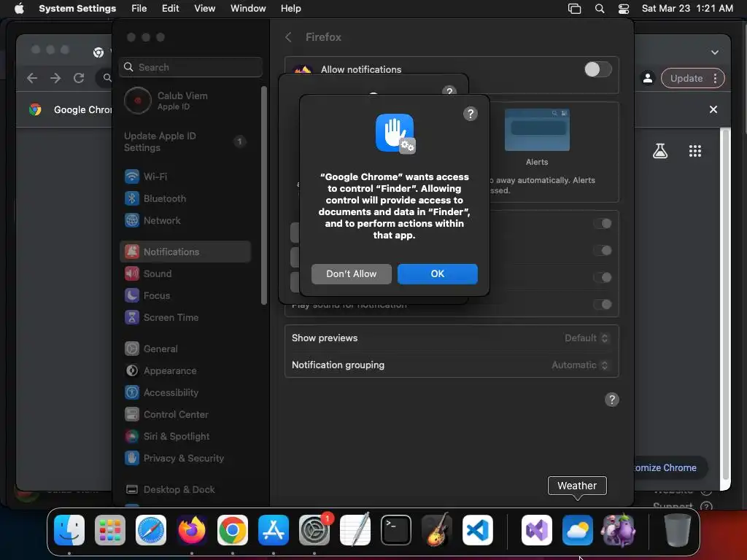Toggle the switch above Show previews
This screenshot has width=747, height=560.
pyautogui.click(x=602, y=304)
